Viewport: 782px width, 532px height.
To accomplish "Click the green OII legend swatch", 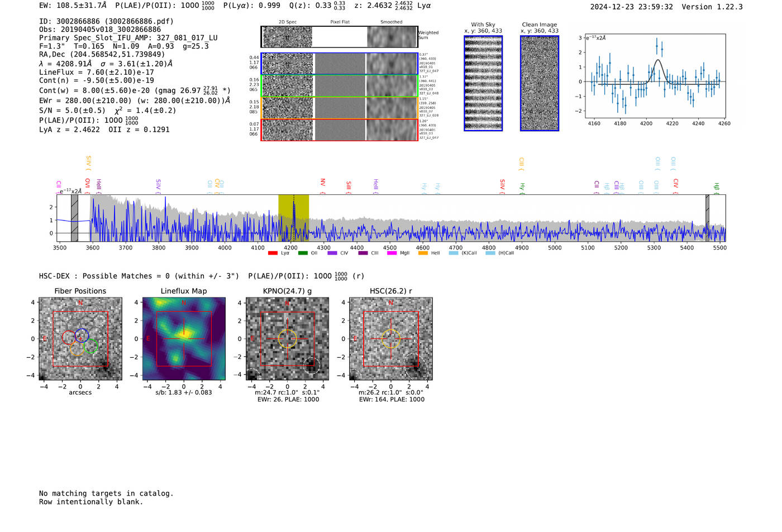I will coord(303,253).
